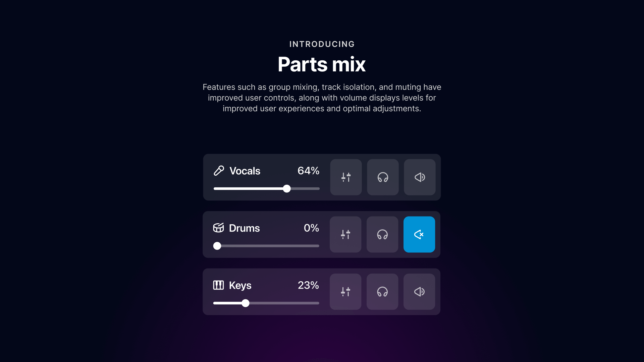Click the Vocals microphone icon
Screen dimensions: 644x362
tap(219, 171)
